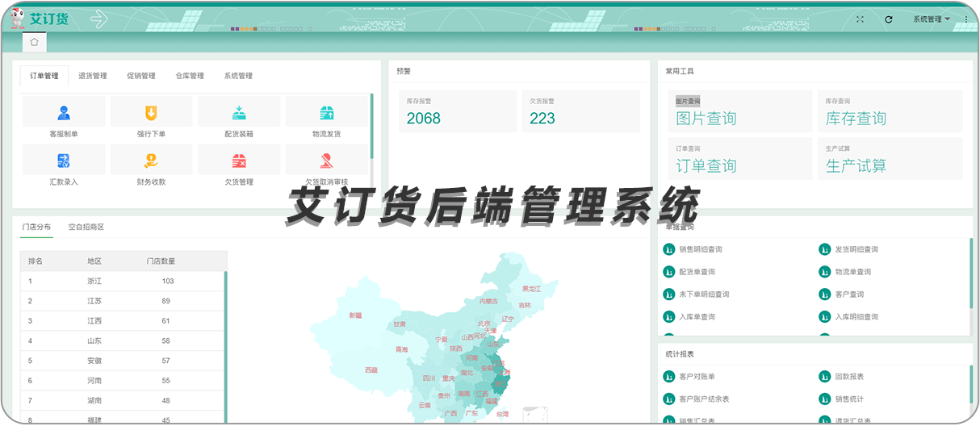Image resolution: width=980 pixels, height=426 pixels.
Task: Open the 欠货报警 223 card
Action: coord(580,111)
